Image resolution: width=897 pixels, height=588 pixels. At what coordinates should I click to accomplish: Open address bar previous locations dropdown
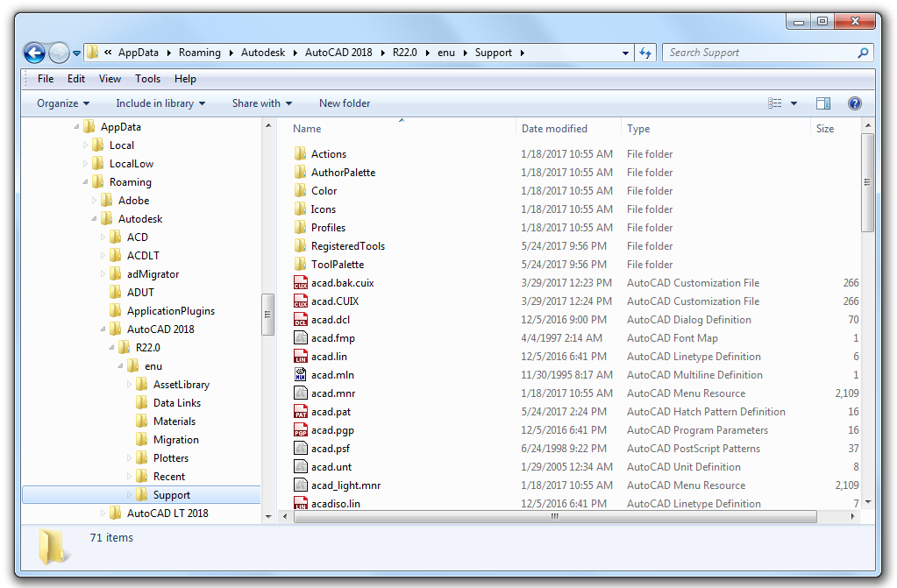click(625, 53)
